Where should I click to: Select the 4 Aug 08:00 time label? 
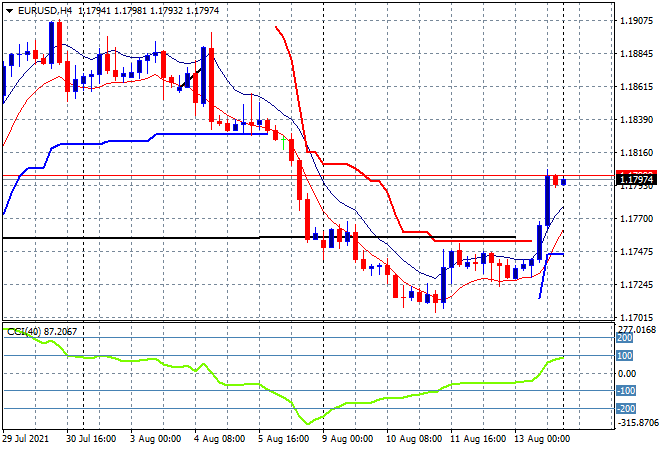[220, 439]
